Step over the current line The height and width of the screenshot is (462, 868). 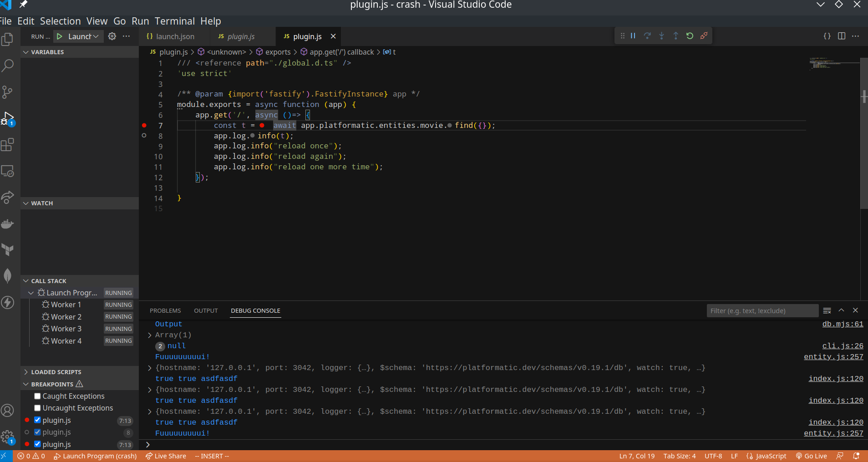647,36
